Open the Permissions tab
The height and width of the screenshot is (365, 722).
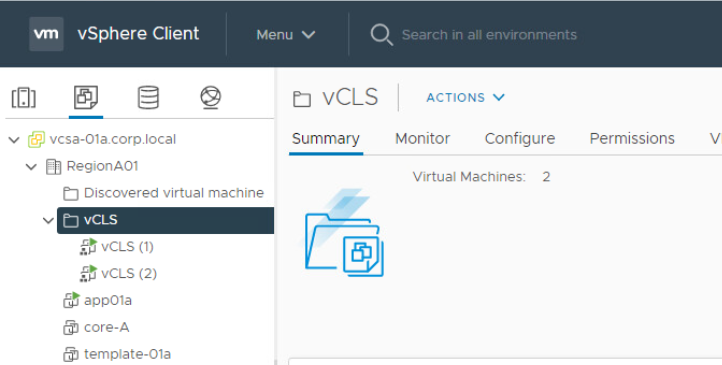coord(632,139)
